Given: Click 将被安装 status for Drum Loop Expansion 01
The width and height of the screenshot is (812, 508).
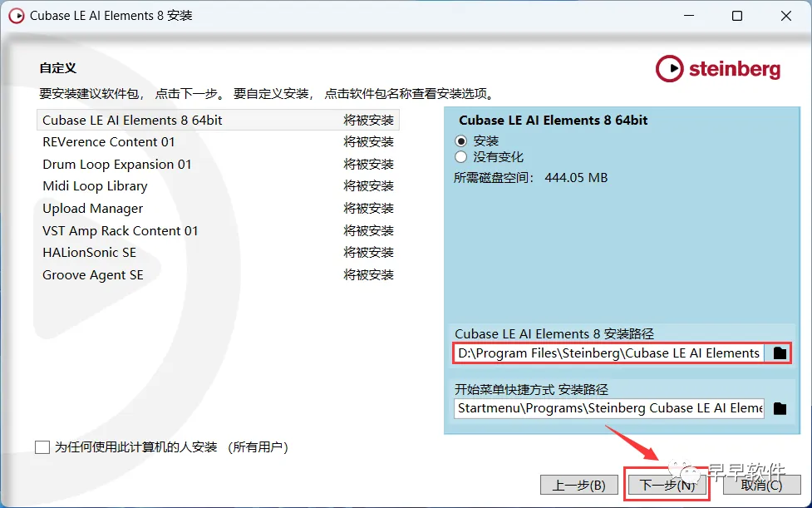Looking at the screenshot, I should [x=369, y=164].
